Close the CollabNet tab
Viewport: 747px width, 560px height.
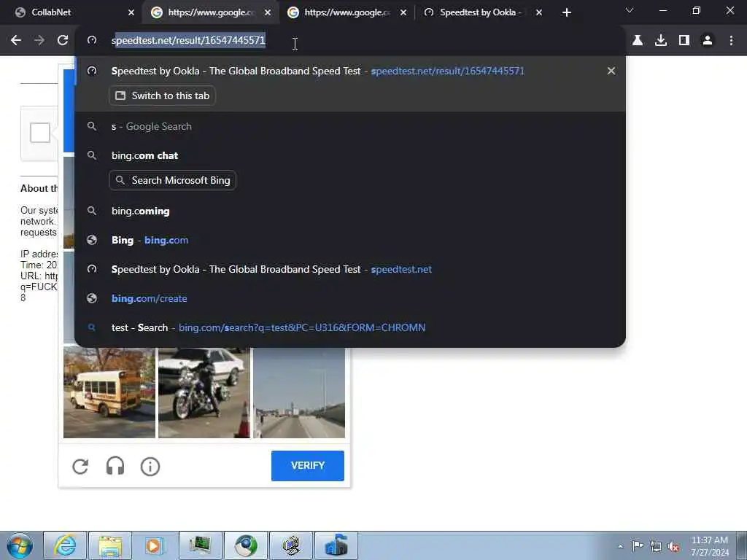tap(131, 13)
